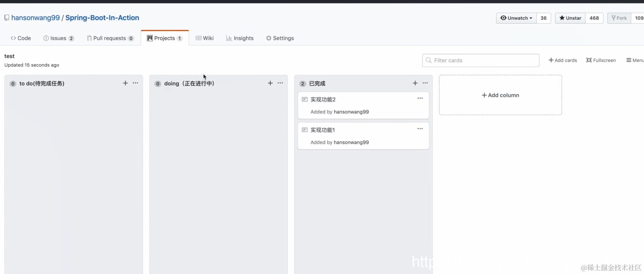Click the note icon on 实现功能1 card
The width and height of the screenshot is (644, 274).
tap(305, 130)
